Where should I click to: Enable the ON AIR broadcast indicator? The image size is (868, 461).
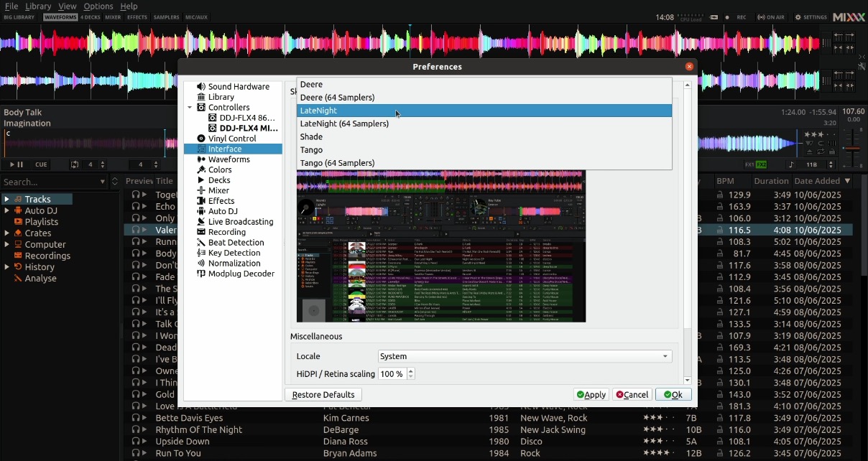pos(767,17)
